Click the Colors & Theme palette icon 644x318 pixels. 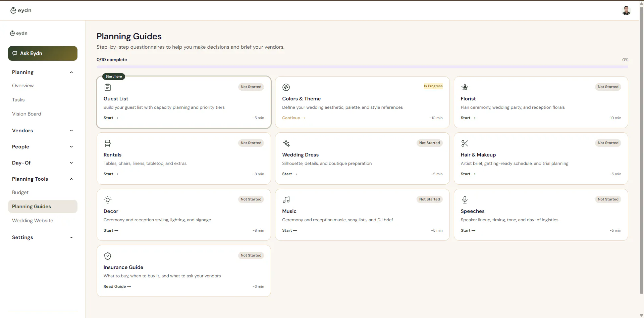[x=286, y=87]
